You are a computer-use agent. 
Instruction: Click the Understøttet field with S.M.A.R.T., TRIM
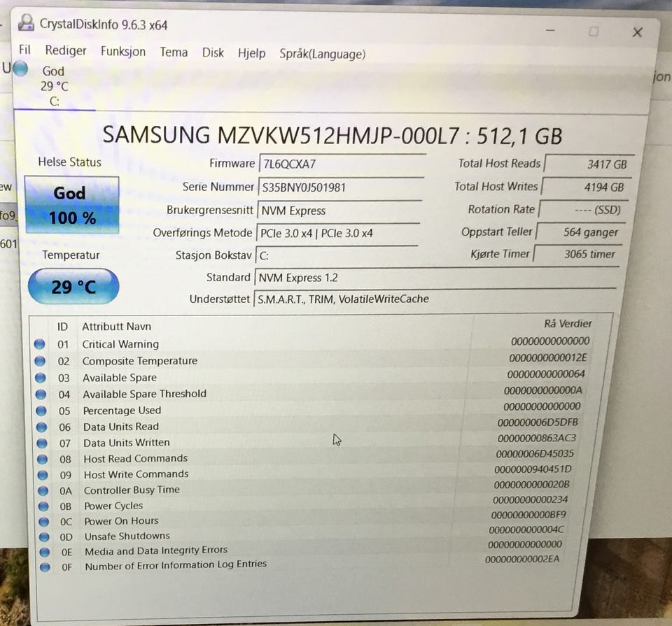coord(435,299)
